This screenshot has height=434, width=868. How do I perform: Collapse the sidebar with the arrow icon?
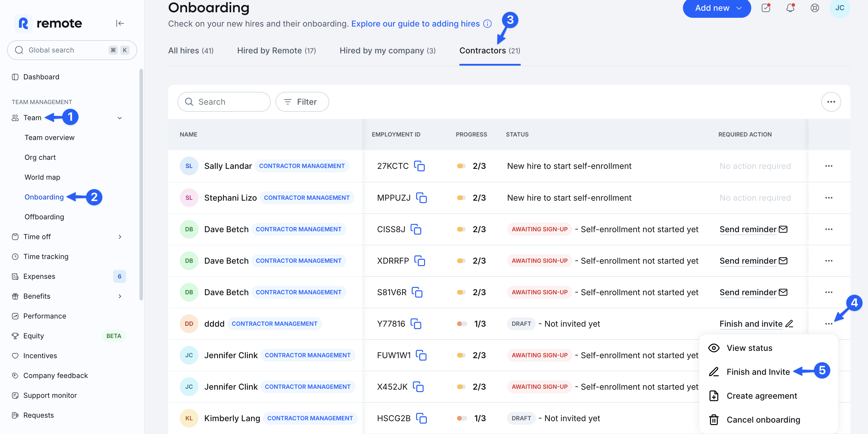click(120, 23)
